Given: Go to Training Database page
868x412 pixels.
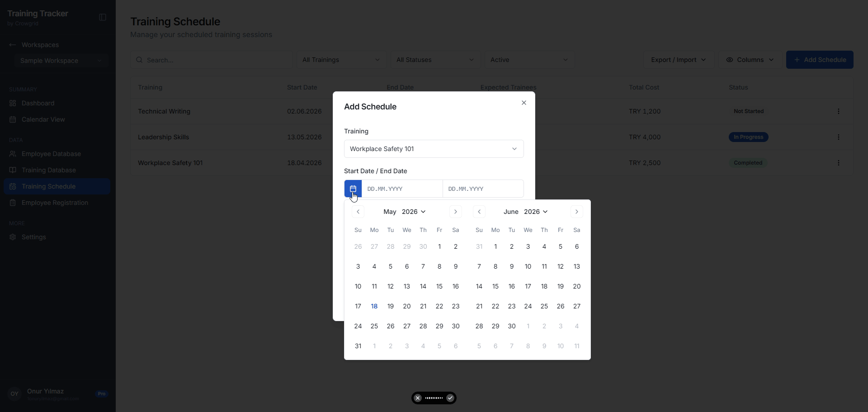Looking at the screenshot, I should pyautogui.click(x=57, y=170).
